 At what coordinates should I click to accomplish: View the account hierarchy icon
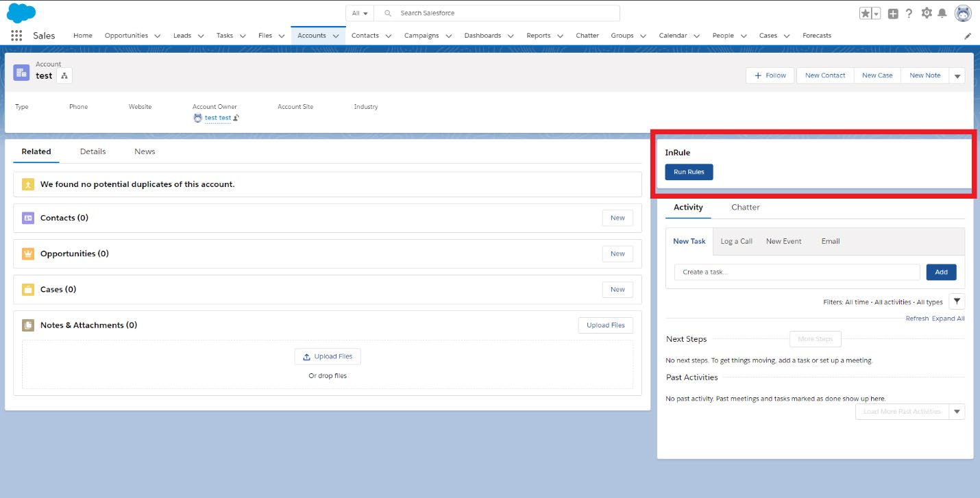coord(64,76)
